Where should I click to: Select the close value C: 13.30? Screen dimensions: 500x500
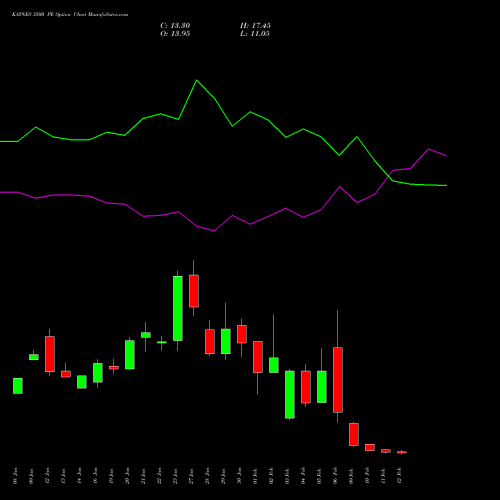coord(175,26)
